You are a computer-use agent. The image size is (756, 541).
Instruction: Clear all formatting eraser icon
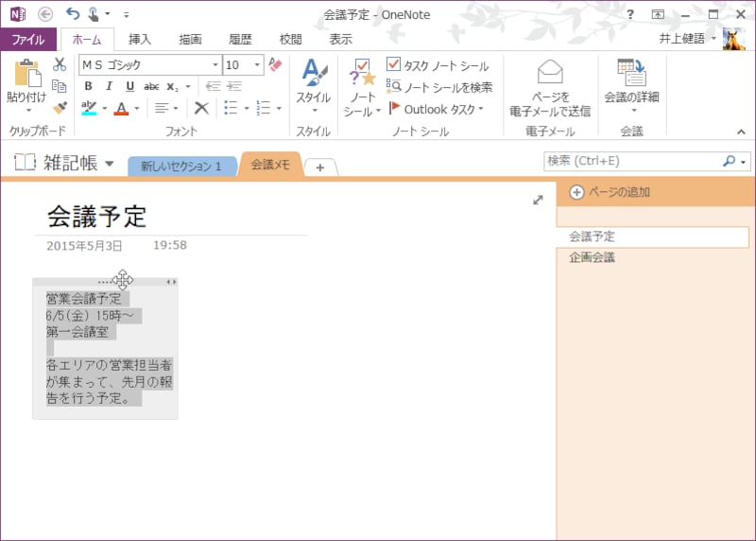pyautogui.click(x=275, y=64)
